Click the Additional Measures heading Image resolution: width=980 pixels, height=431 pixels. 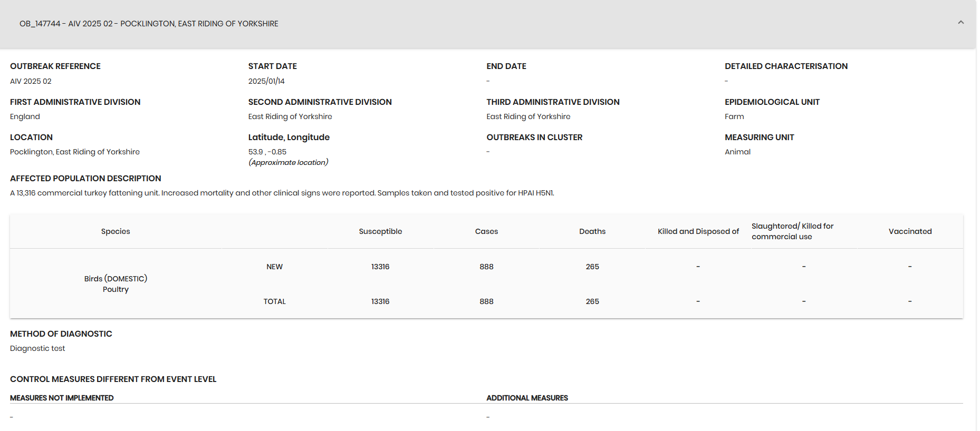point(527,398)
